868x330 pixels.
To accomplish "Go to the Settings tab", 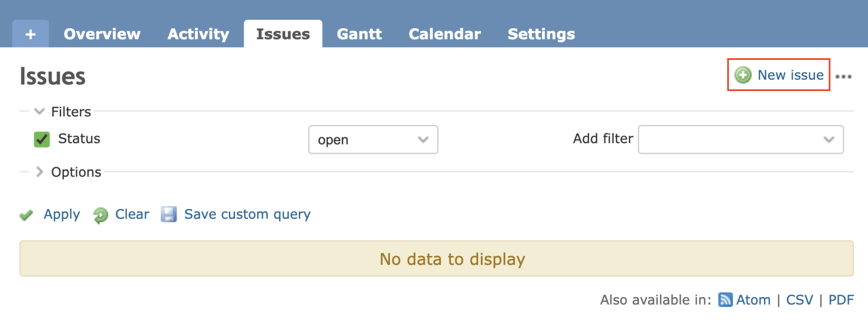I will tap(541, 34).
